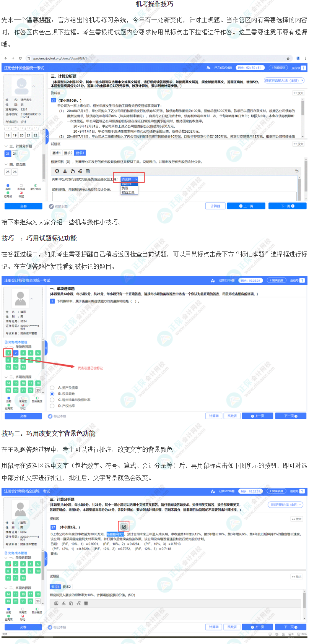309x644 pixels.
Task: Select option C 现金流量与负债比率
Action: tap(52, 400)
